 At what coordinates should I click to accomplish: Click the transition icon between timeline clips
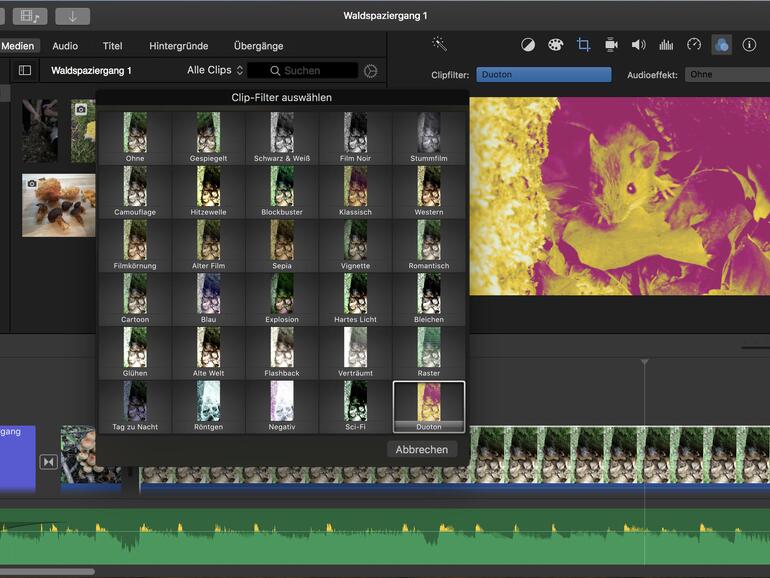pos(48,462)
